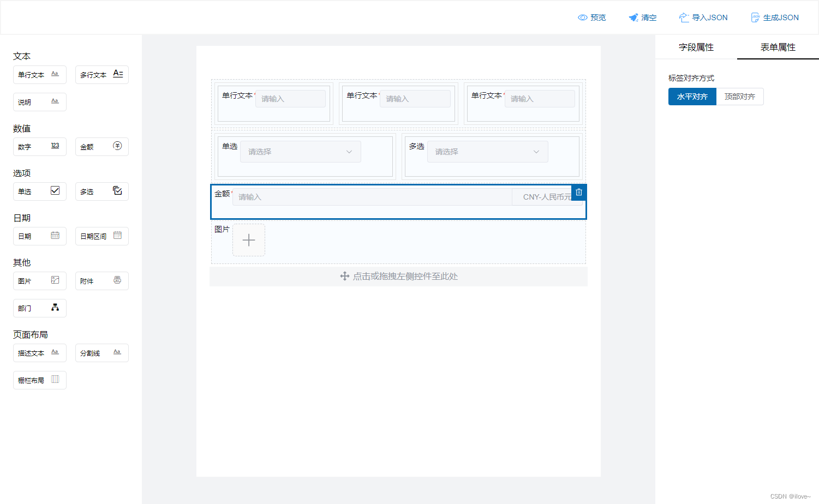Screen dimensions: 819x504
Task: Click the third 单行文本 input field
Action: pyautogui.click(x=540, y=99)
